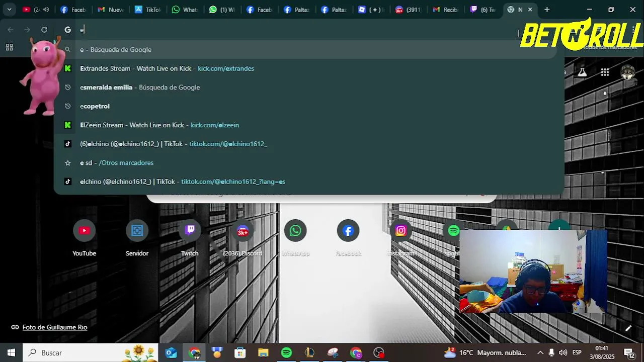Open Search Labs flask icon
This screenshot has height=362, width=644.
(582, 72)
